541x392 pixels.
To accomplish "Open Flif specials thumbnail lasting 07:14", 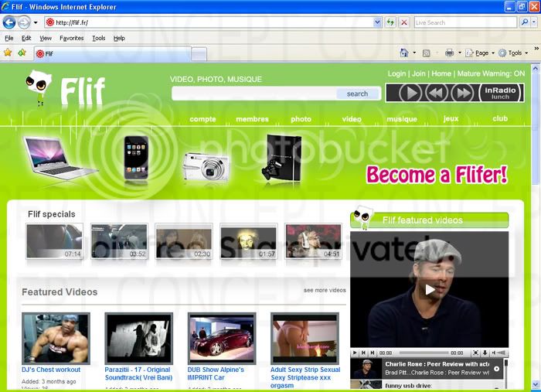I will (55, 241).
